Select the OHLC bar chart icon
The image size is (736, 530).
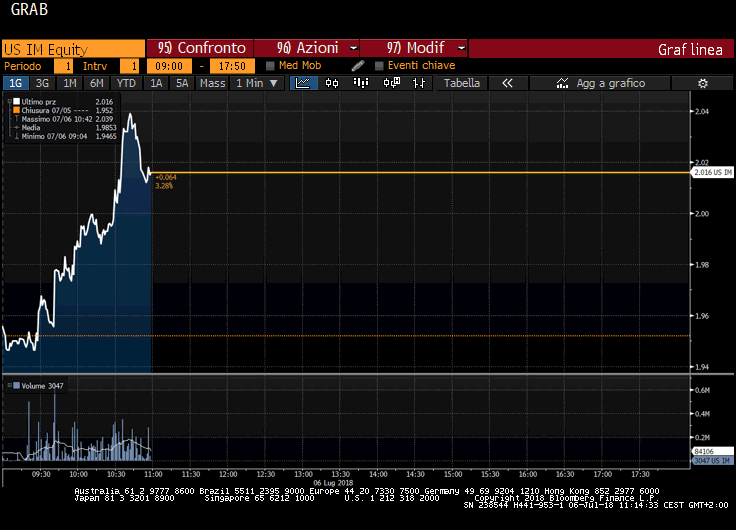419,83
